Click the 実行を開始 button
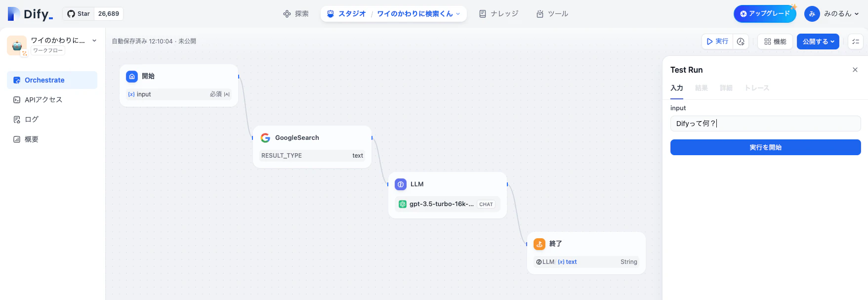Image resolution: width=868 pixels, height=300 pixels. [x=765, y=147]
